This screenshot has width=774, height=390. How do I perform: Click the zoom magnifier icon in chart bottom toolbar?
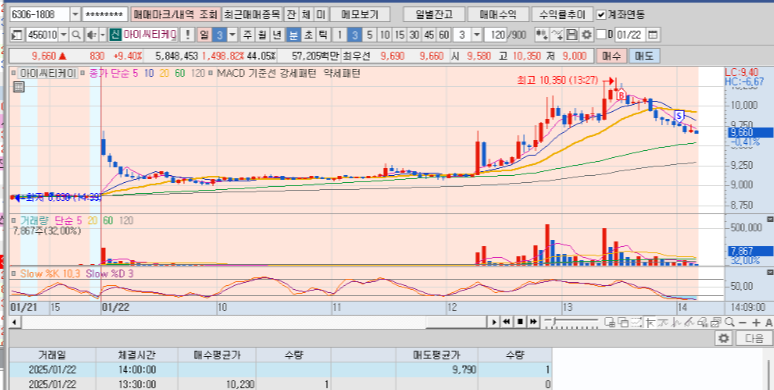click(x=729, y=322)
